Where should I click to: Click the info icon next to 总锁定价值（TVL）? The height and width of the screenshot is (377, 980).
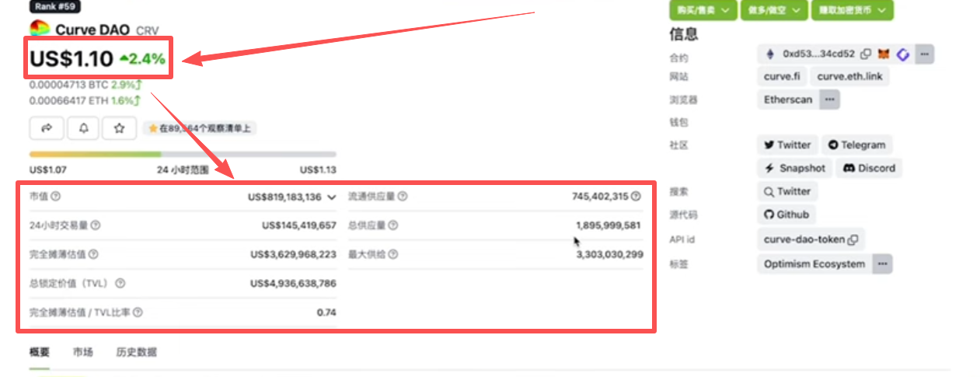pos(120,283)
